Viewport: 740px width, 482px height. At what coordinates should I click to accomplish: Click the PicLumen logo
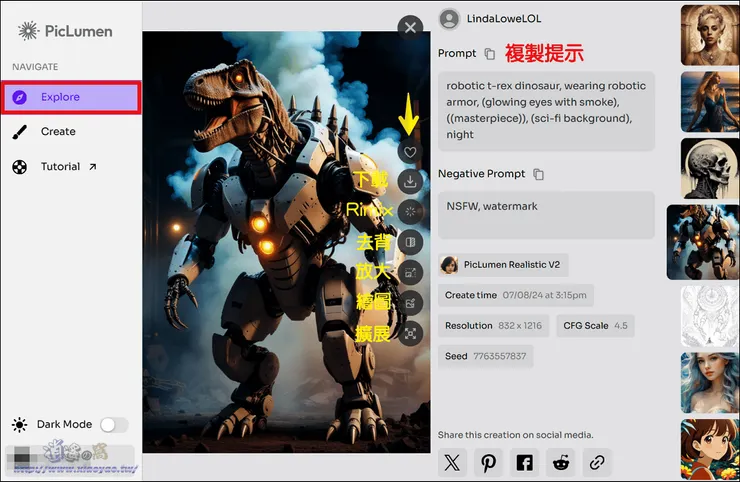[65, 31]
